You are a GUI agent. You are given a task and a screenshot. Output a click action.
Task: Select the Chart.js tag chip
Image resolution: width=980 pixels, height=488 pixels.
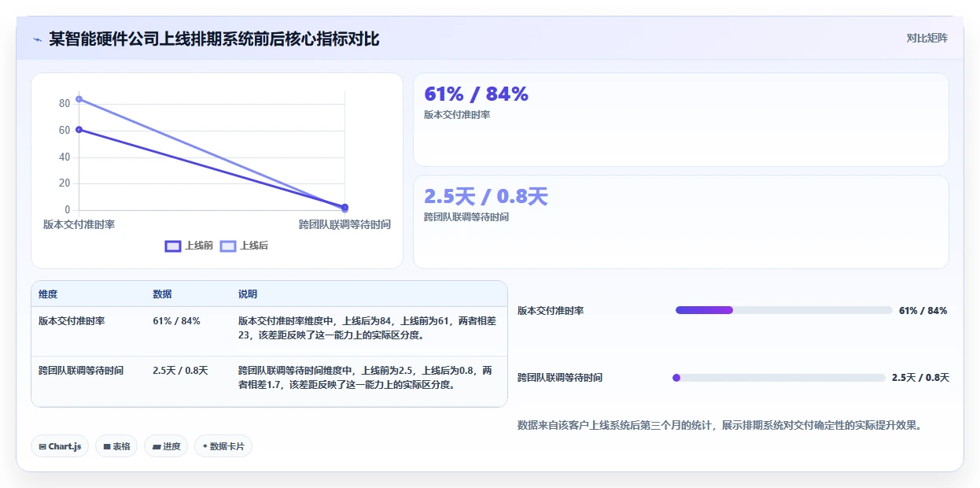pos(61,446)
